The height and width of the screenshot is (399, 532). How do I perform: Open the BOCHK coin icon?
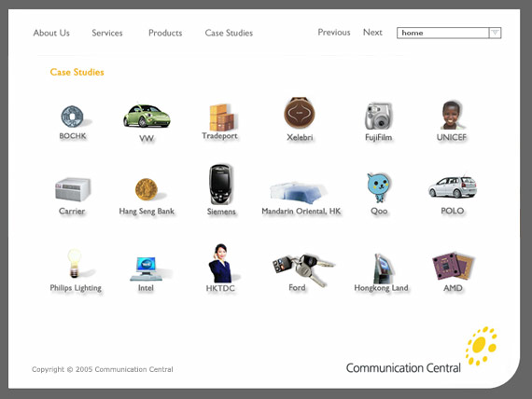coord(72,117)
